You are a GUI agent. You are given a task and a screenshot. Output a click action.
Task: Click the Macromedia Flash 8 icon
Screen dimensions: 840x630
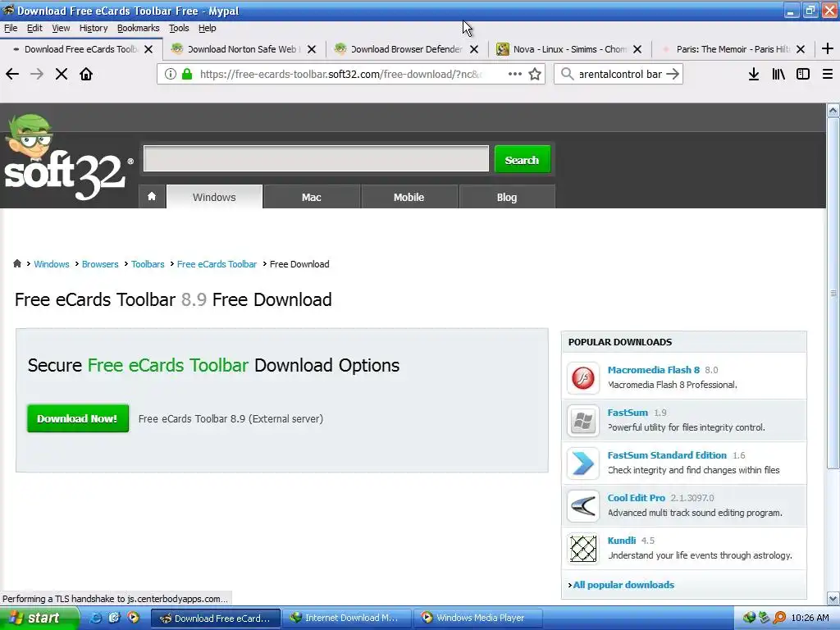(583, 377)
